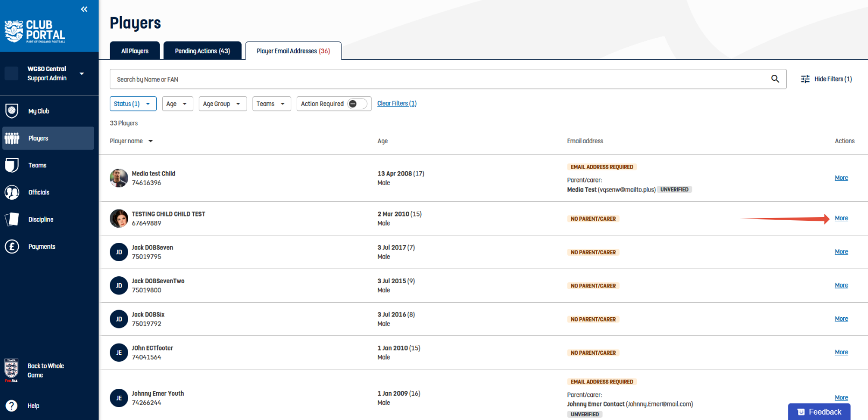Screen dimensions: 868x420
Task: Open Media test Child's profile photo
Action: (119, 178)
